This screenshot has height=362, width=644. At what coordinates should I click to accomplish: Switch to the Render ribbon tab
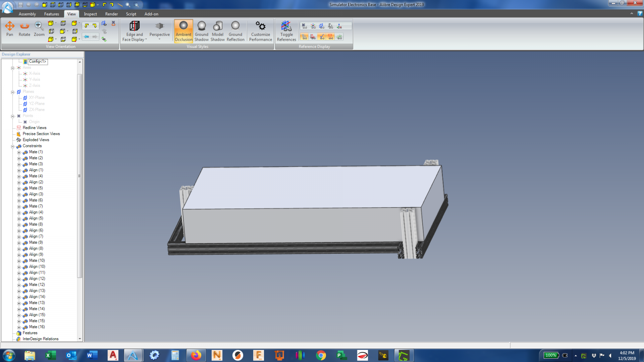[111, 14]
